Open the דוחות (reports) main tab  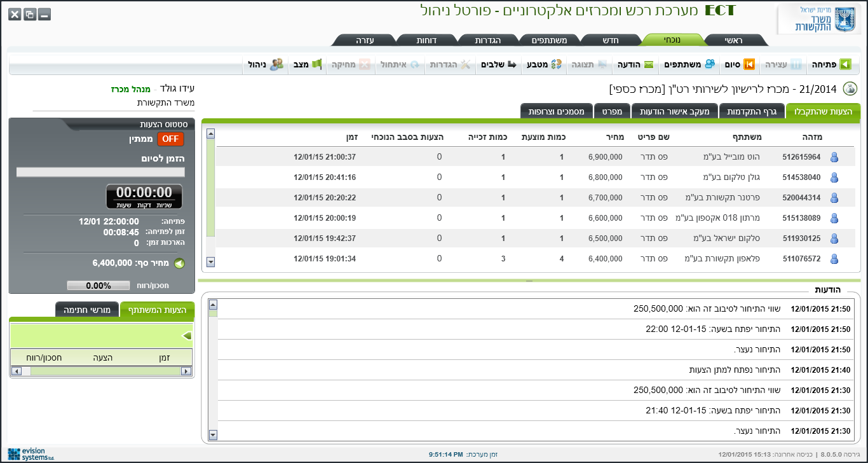[x=426, y=40]
